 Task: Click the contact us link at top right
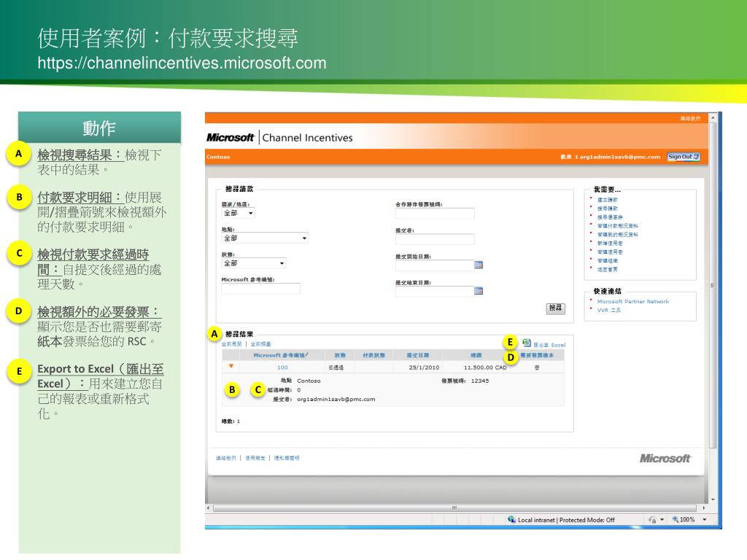[690, 119]
